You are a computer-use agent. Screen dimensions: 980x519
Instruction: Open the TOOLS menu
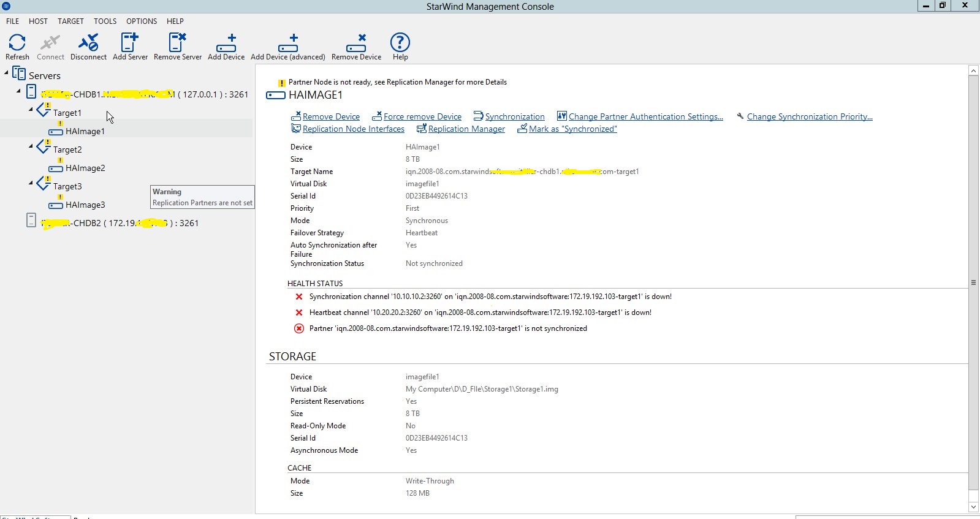point(105,21)
